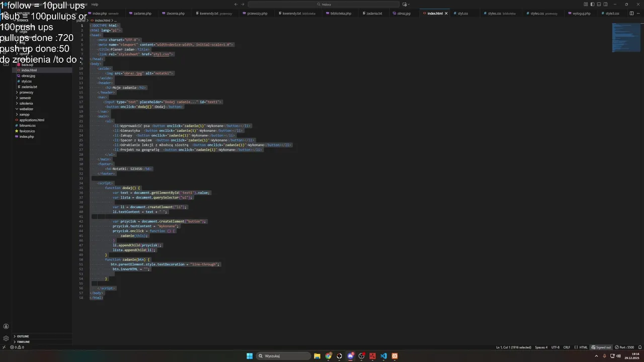Toggle the bottom panel layout icon
Screen dimensions: 644x362
pos(599,4)
